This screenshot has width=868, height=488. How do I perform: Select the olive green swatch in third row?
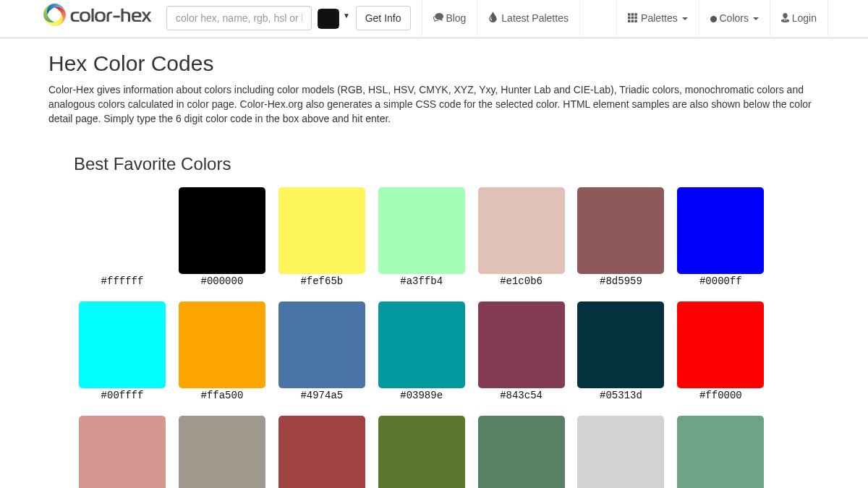[x=422, y=452]
